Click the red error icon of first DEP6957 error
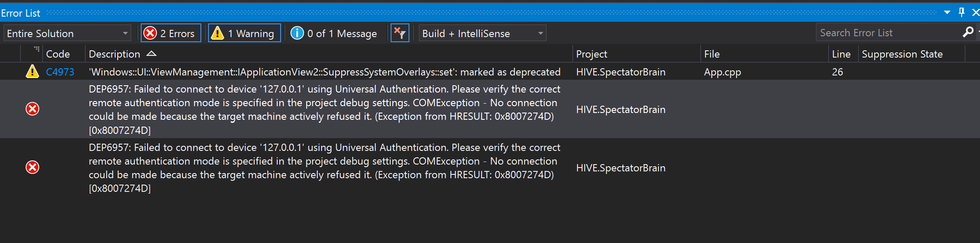980x243 pixels. (32, 109)
